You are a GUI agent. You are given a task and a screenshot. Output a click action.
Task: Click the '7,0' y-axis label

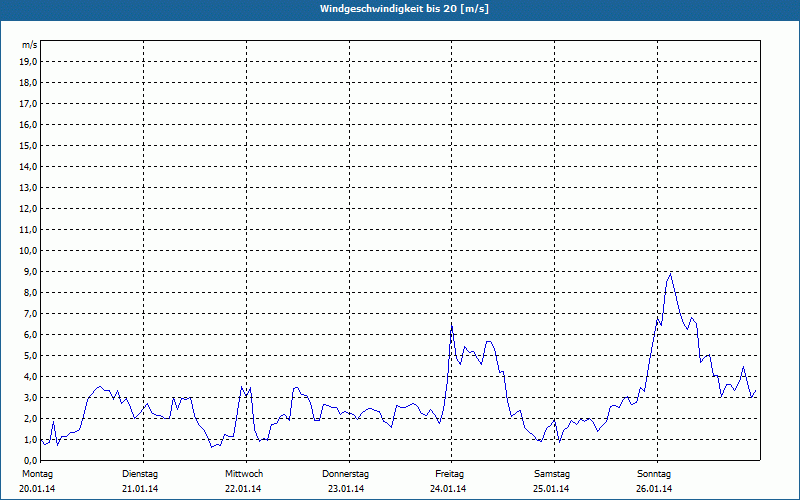[x=30, y=313]
